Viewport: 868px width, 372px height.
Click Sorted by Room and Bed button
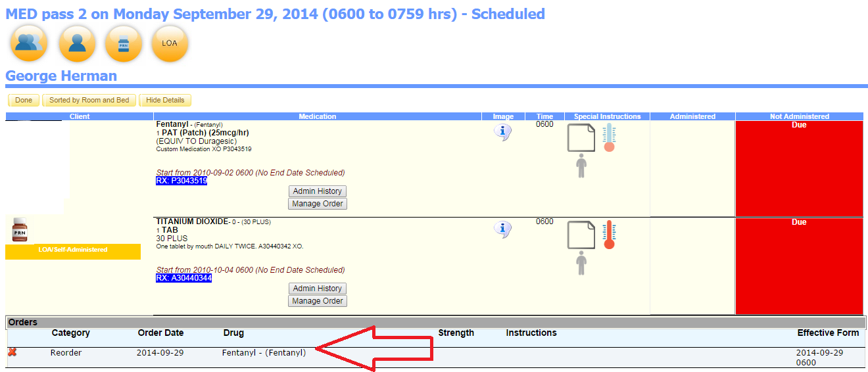tap(89, 101)
